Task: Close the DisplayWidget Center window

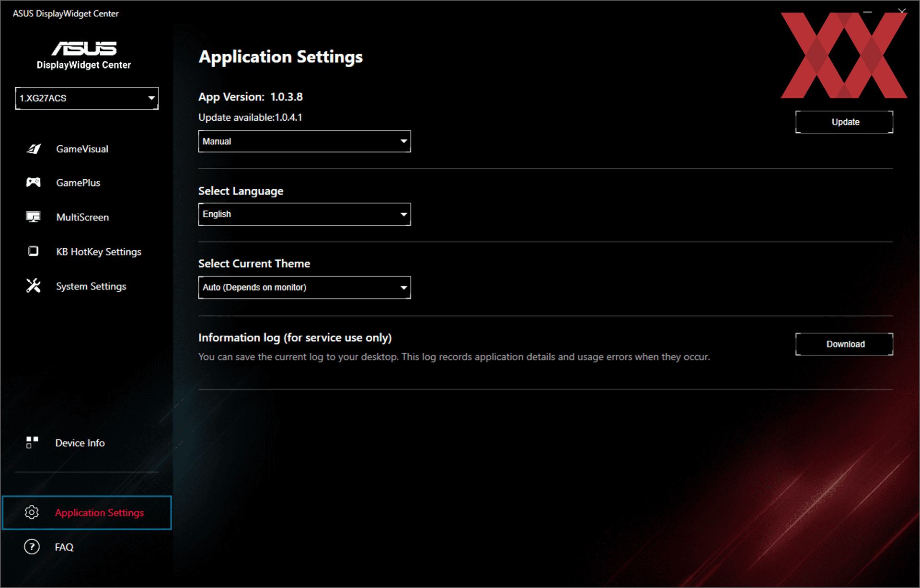Action: coord(902,11)
